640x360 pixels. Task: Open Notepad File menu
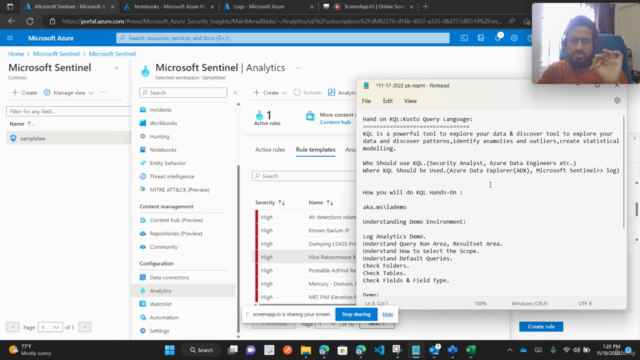pyautogui.click(x=366, y=101)
